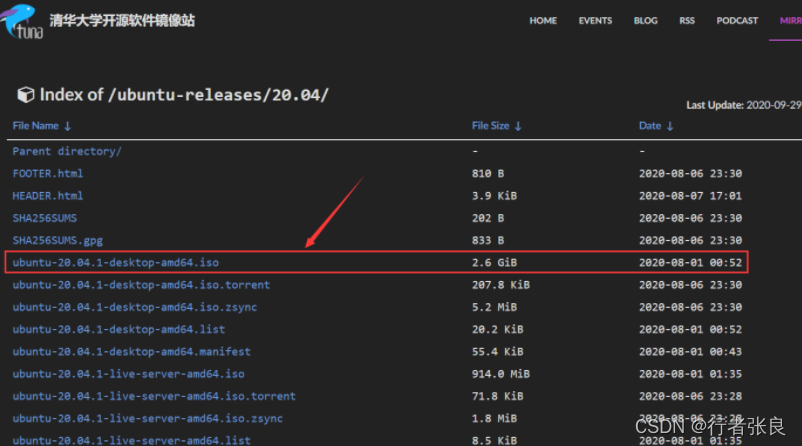Click the 20.2 KiB file size cell
The width and height of the screenshot is (802, 446).
497,329
